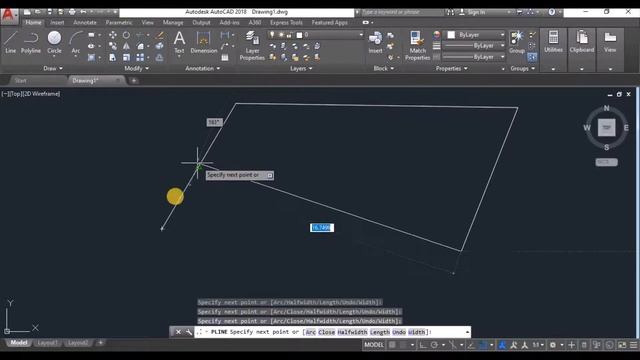Click the object color wheel icon in Properties

pyautogui.click(x=437, y=35)
